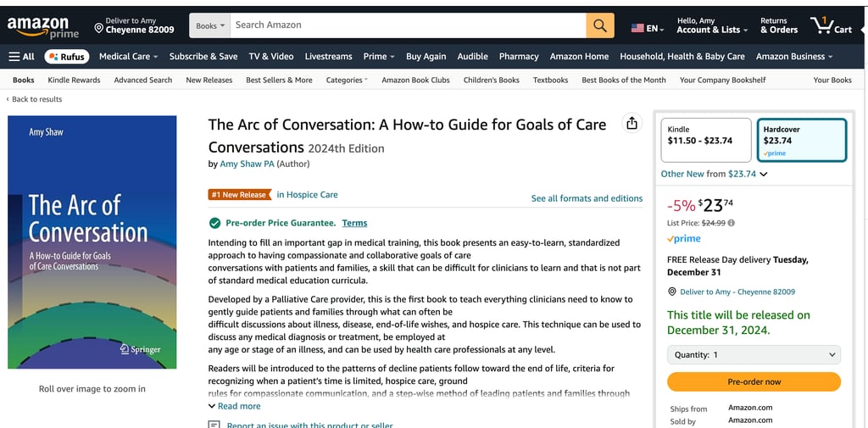The height and width of the screenshot is (428, 868).
Task: Click the report issue speech icon
Action: coord(214,425)
